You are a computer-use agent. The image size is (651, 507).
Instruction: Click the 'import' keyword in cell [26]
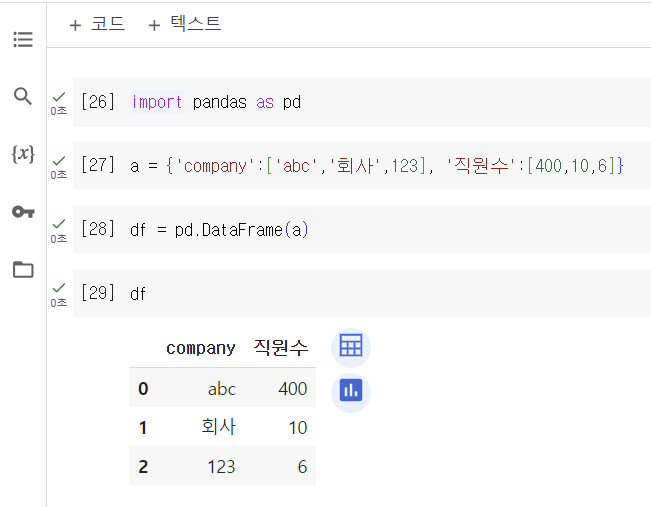[157, 102]
